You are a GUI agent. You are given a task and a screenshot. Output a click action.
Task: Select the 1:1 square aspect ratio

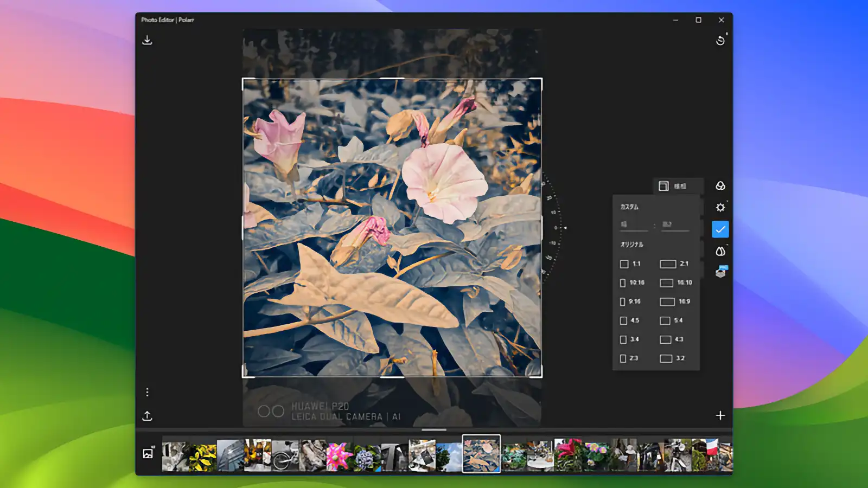(631, 264)
